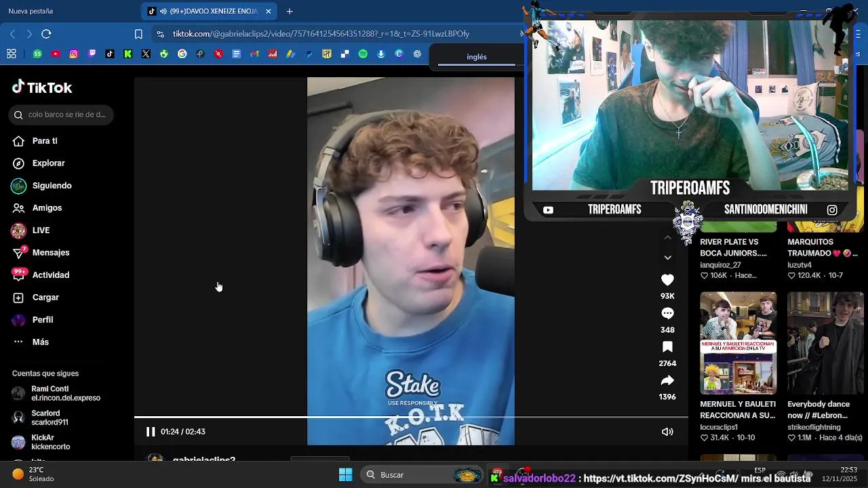The height and width of the screenshot is (488, 868).
Task: Go back in browser history
Action: 12,34
